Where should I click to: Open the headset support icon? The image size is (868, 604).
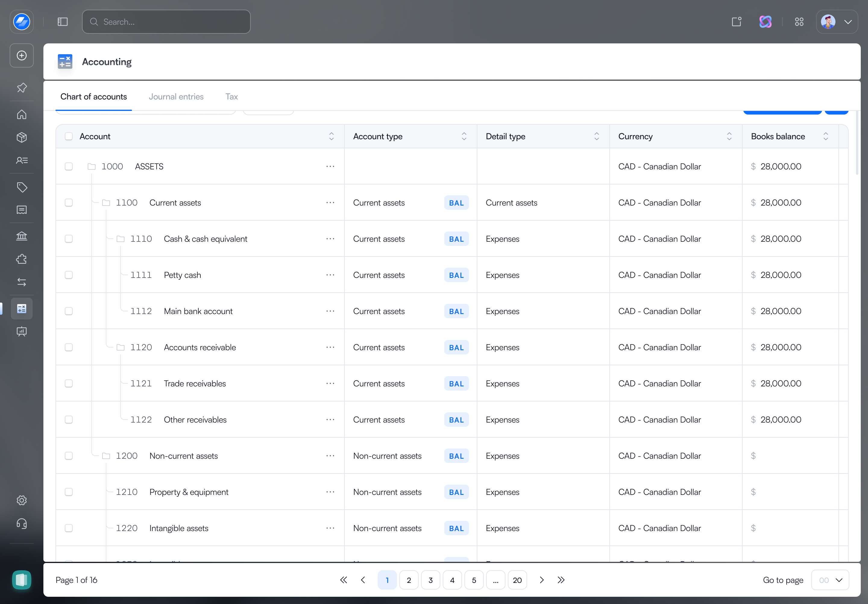coord(21,524)
